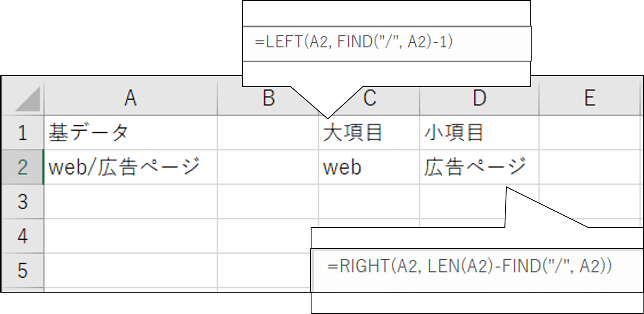Select row 4 header
The height and width of the screenshot is (314, 644).
tap(23, 236)
